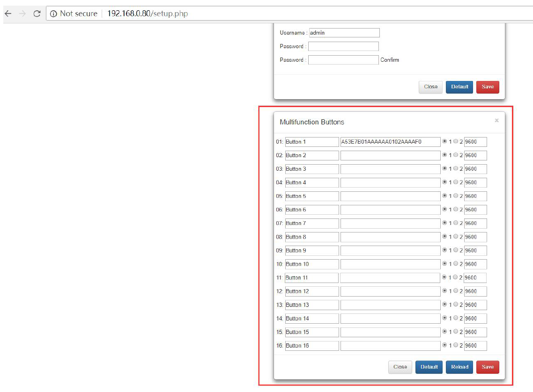Click the Button 2 name field

312,155
